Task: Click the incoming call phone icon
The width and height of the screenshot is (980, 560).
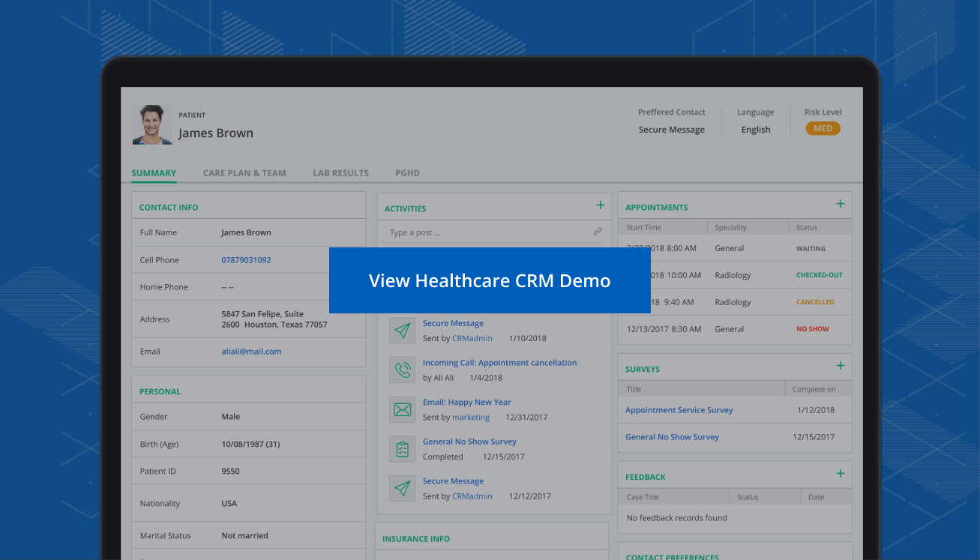Action: click(402, 370)
